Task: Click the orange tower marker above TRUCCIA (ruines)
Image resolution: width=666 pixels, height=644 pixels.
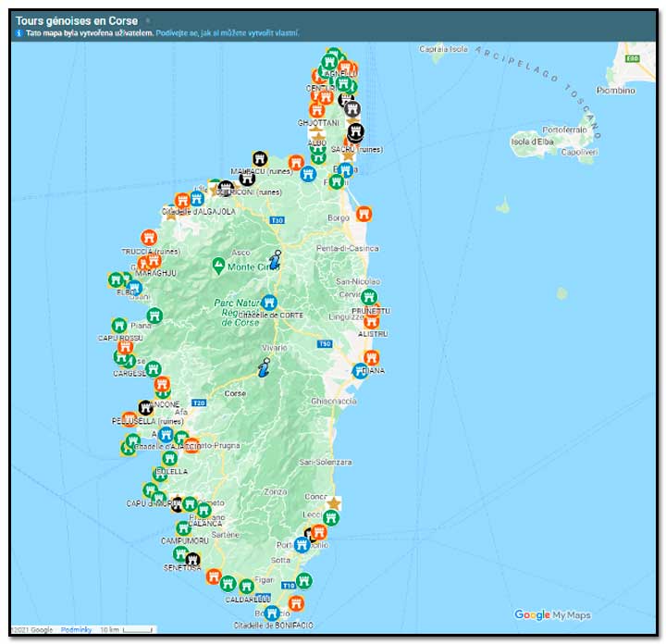Action: (x=149, y=238)
